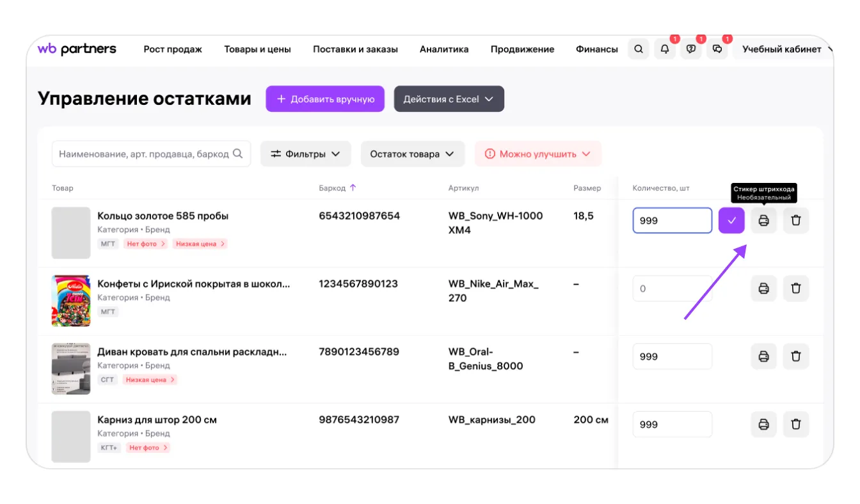Open the Аналитика menu item
The image size is (860, 504).
(444, 49)
